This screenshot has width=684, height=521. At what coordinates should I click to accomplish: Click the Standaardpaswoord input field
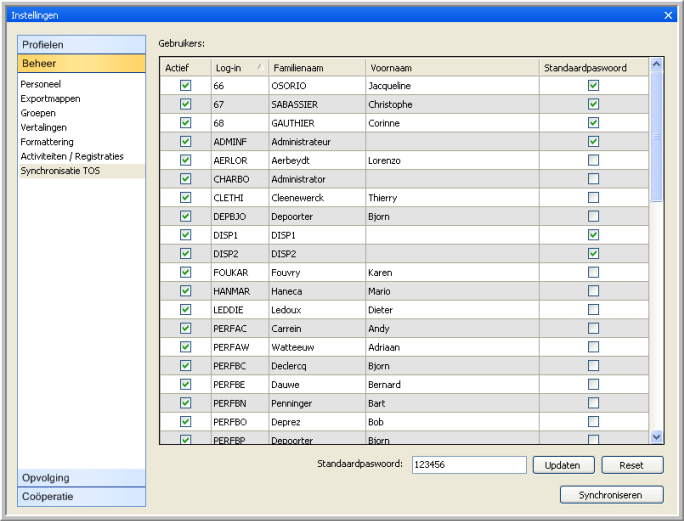click(x=468, y=465)
